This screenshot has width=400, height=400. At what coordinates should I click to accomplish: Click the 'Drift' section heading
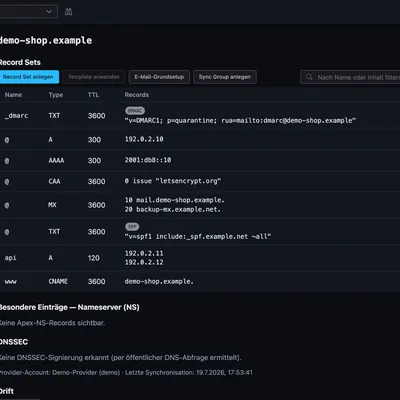7,391
